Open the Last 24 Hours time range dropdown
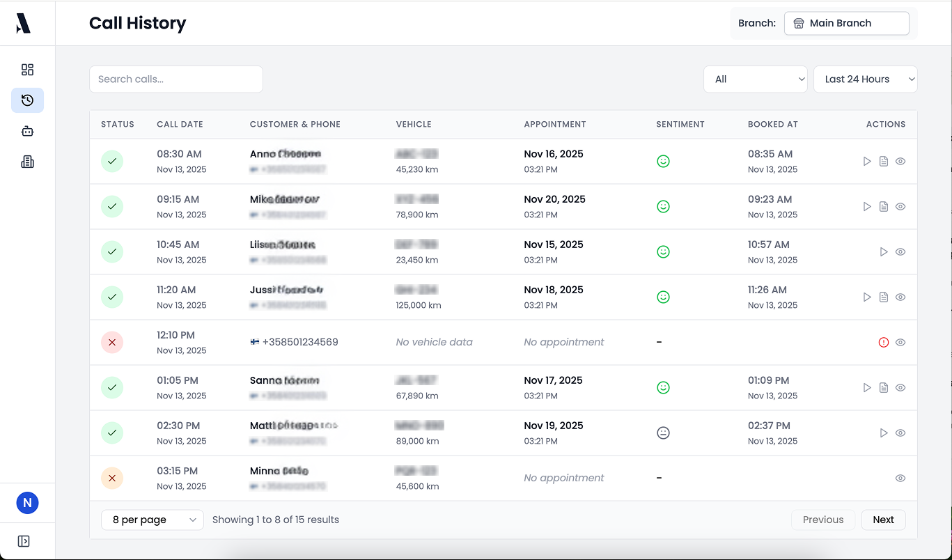The image size is (952, 560). 865,79
